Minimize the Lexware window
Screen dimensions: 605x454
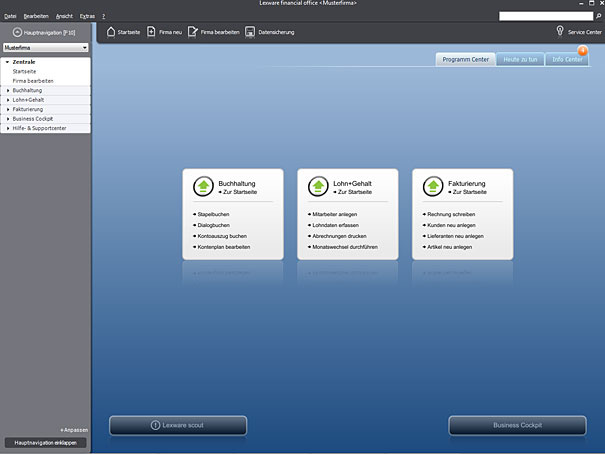point(581,3)
